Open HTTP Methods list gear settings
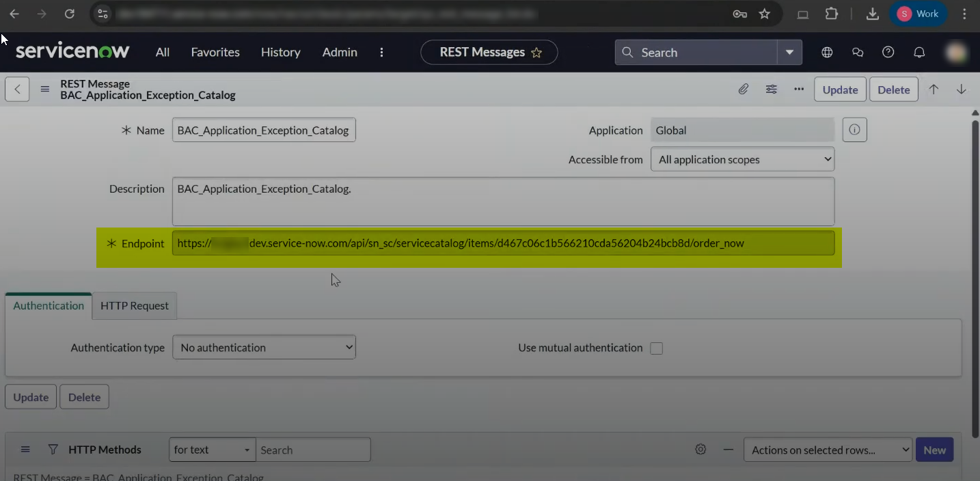Viewport: 980px width, 481px height. 700,450
